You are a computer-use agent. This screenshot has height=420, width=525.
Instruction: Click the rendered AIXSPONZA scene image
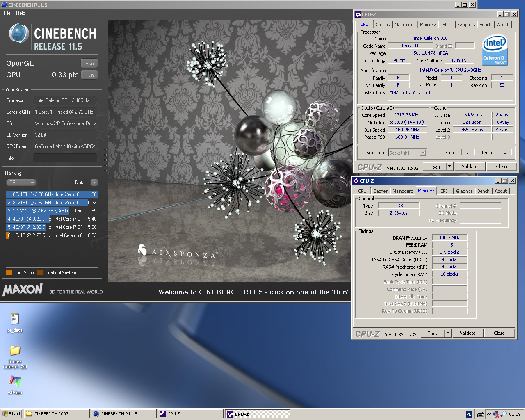point(229,151)
